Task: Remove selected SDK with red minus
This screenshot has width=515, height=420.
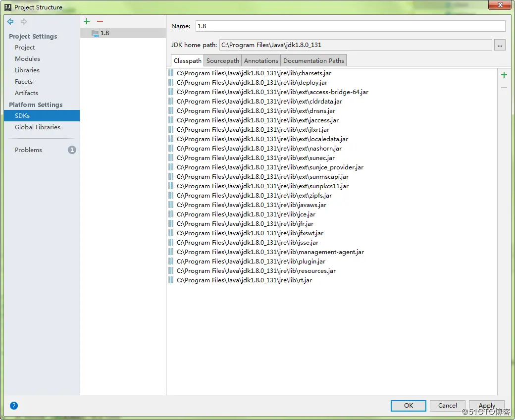Action: [x=100, y=21]
